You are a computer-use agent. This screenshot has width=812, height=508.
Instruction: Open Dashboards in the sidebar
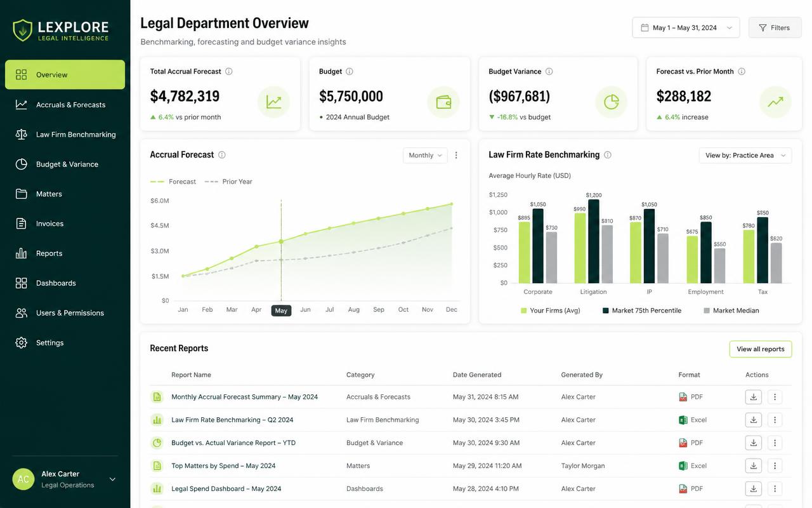pyautogui.click(x=65, y=283)
